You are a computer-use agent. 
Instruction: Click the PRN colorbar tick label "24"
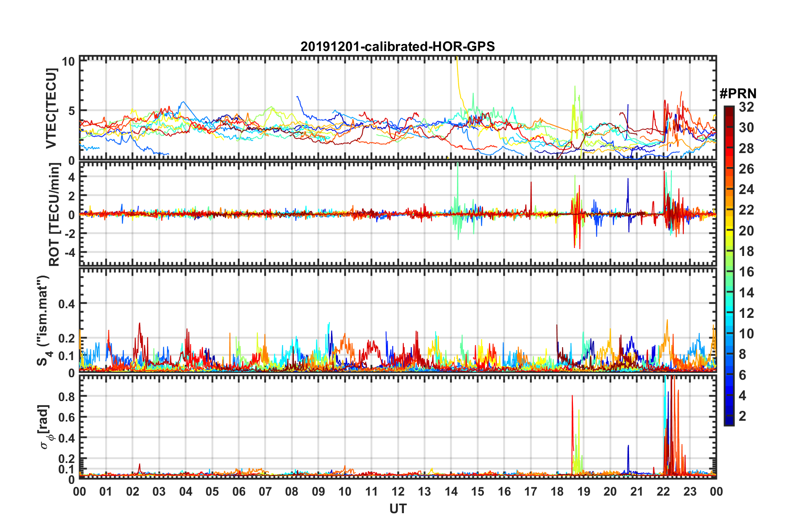tap(746, 189)
